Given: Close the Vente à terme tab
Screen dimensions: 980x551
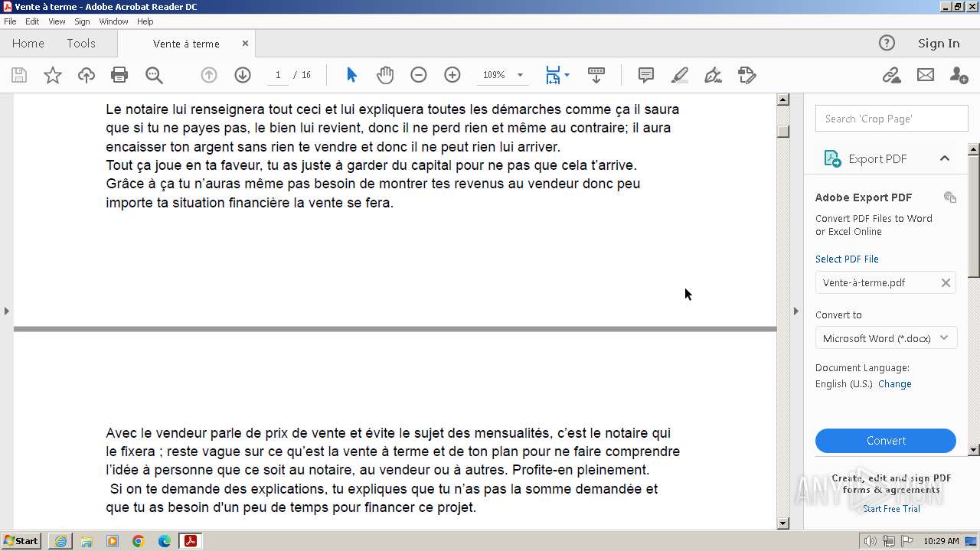Looking at the screenshot, I should pyautogui.click(x=245, y=44).
